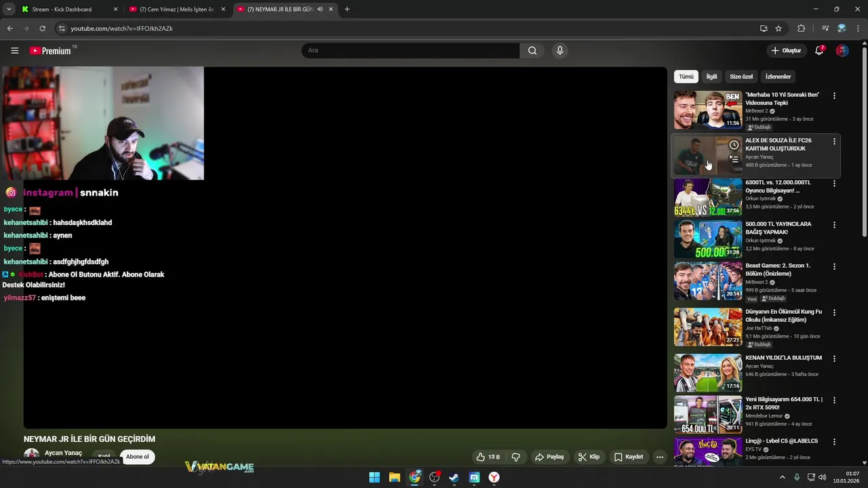Start voice search with microphone icon

[x=559, y=50]
